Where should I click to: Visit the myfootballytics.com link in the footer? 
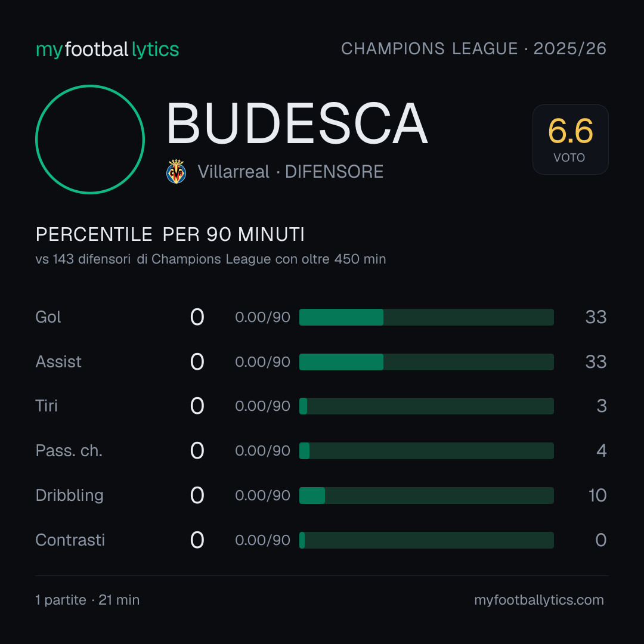pyautogui.click(x=539, y=600)
